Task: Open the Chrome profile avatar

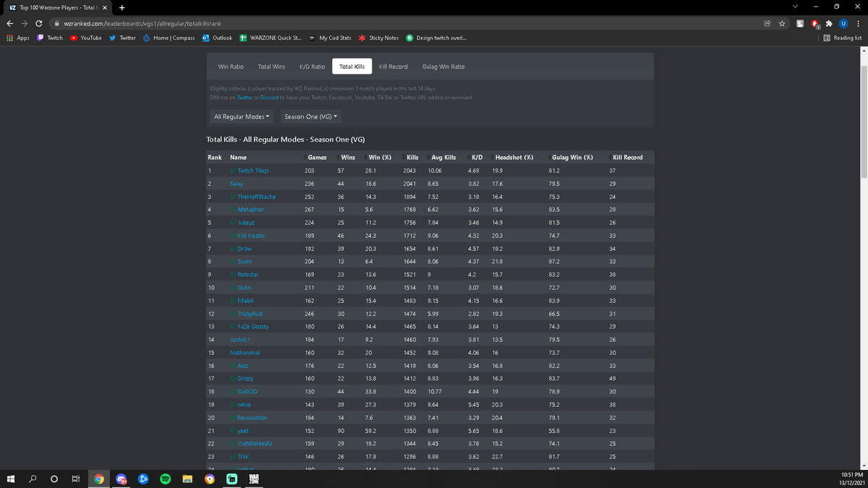Action: (843, 23)
